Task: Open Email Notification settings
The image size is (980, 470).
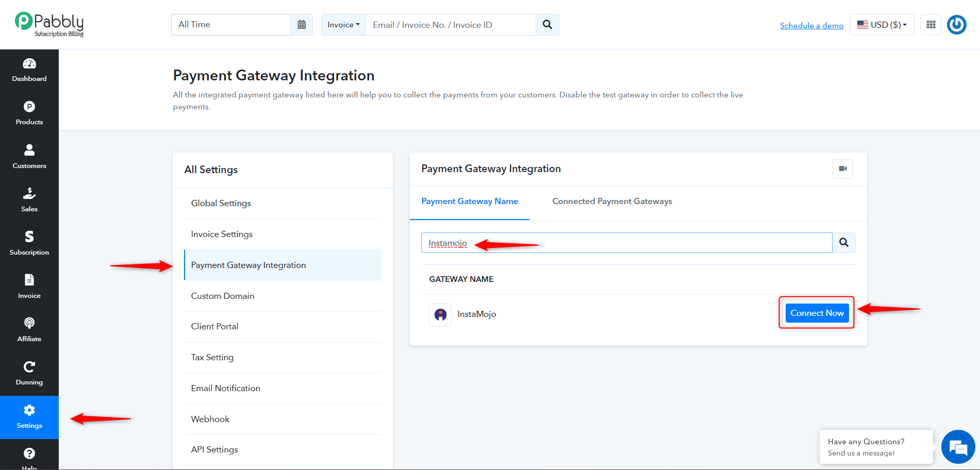Action: click(x=283, y=389)
